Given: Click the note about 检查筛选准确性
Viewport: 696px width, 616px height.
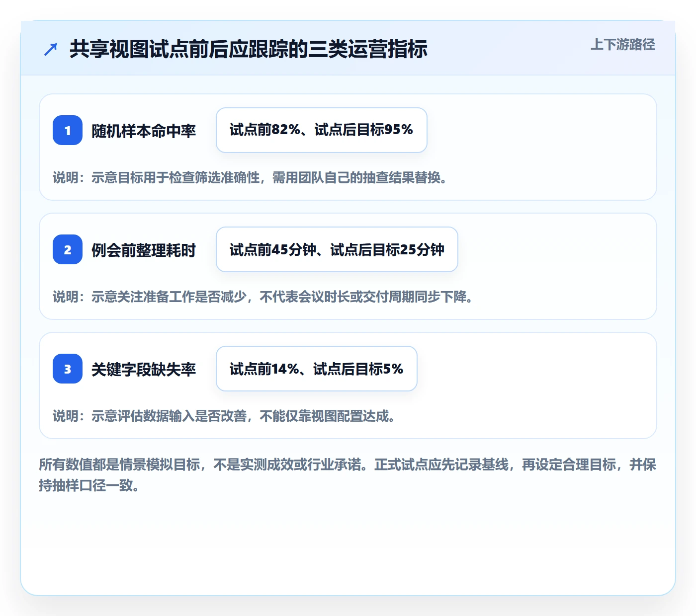Looking at the screenshot, I should 250,177.
